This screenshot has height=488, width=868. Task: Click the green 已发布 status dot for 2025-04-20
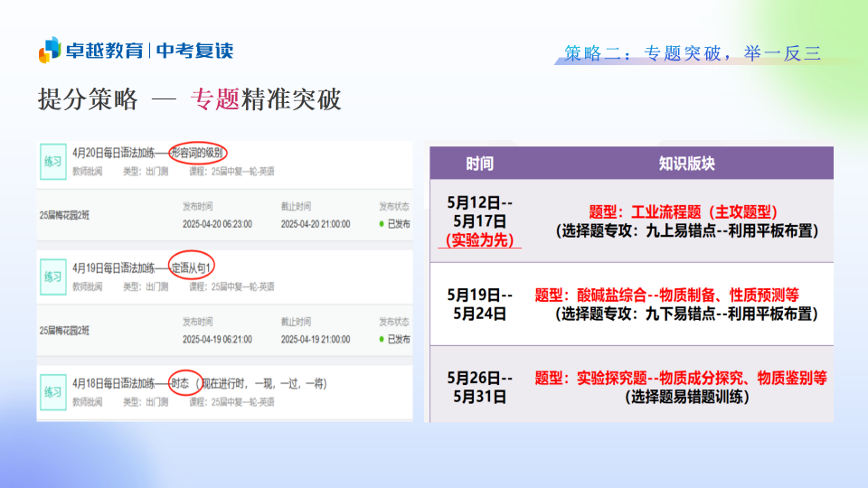(382, 224)
